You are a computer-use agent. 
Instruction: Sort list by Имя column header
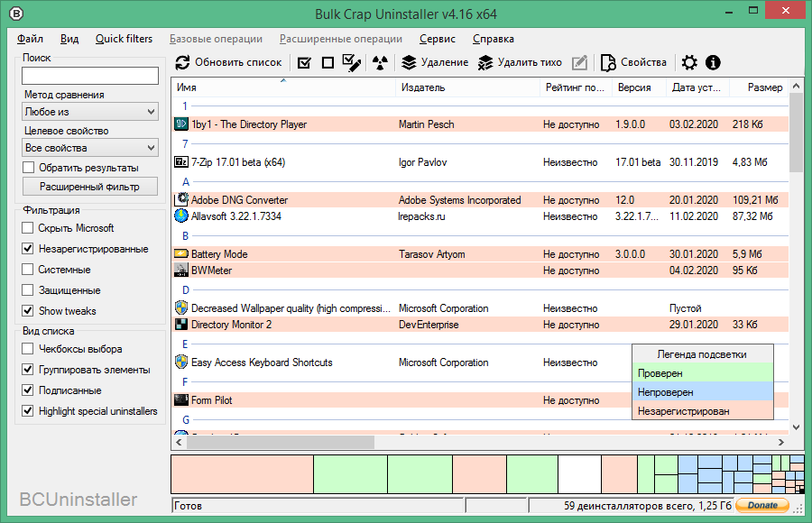pos(283,87)
